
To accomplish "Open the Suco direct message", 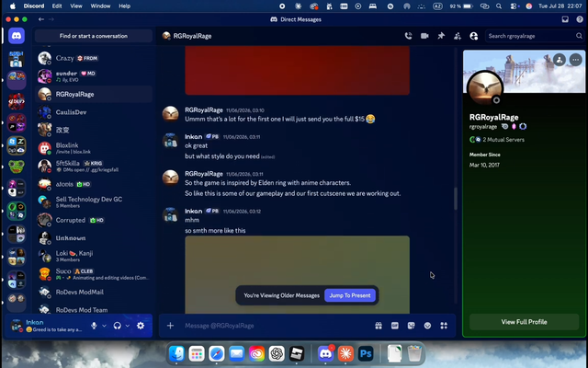I will point(94,274).
